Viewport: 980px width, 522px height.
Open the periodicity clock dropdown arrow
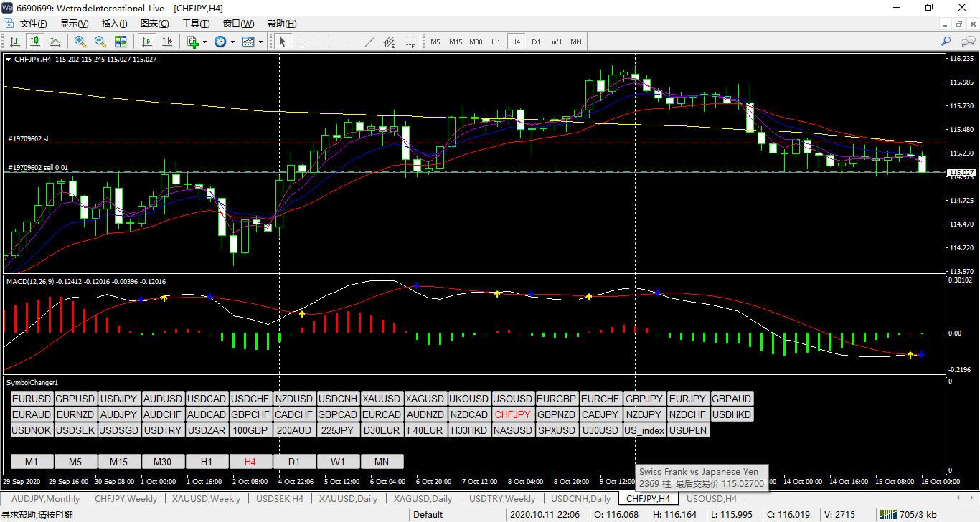click(232, 42)
